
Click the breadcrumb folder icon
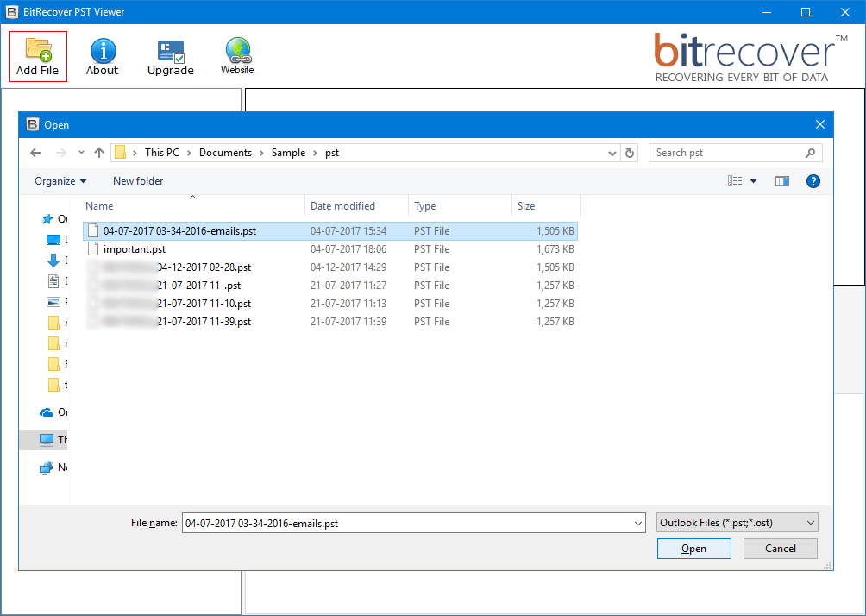(121, 153)
